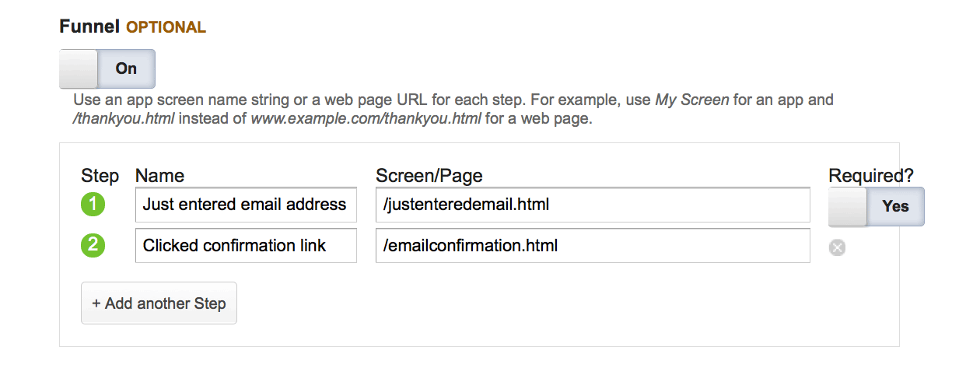The image size is (980, 375).
Task: Click the italic /thankyou.html example text
Action: click(124, 120)
